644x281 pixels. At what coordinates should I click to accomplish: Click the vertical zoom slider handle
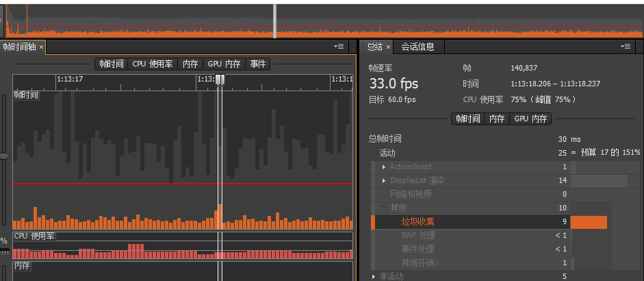pos(4,156)
